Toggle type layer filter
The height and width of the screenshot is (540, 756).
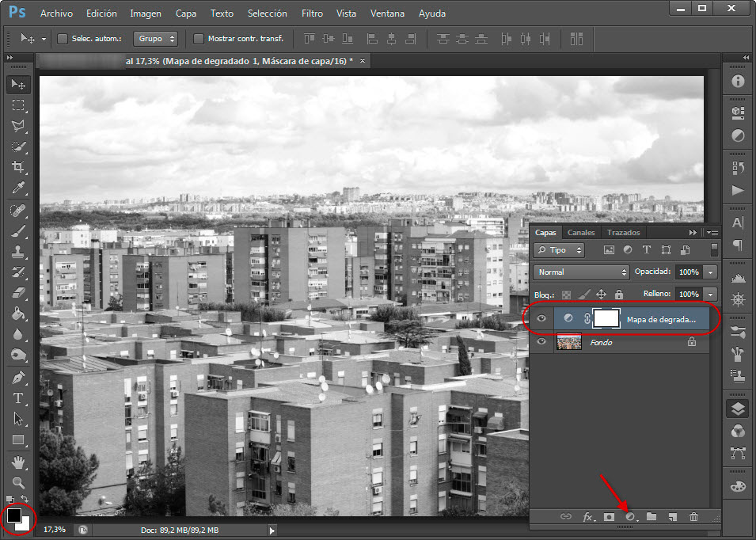(x=647, y=249)
